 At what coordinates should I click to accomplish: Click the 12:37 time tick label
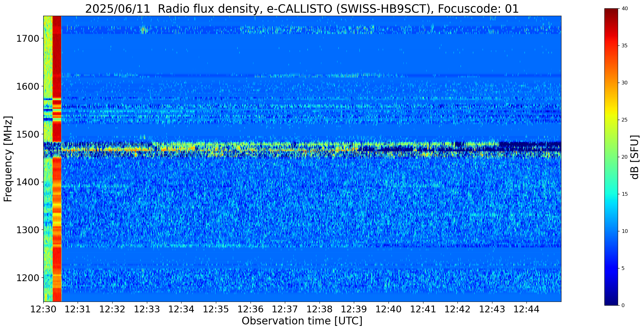click(x=285, y=309)
